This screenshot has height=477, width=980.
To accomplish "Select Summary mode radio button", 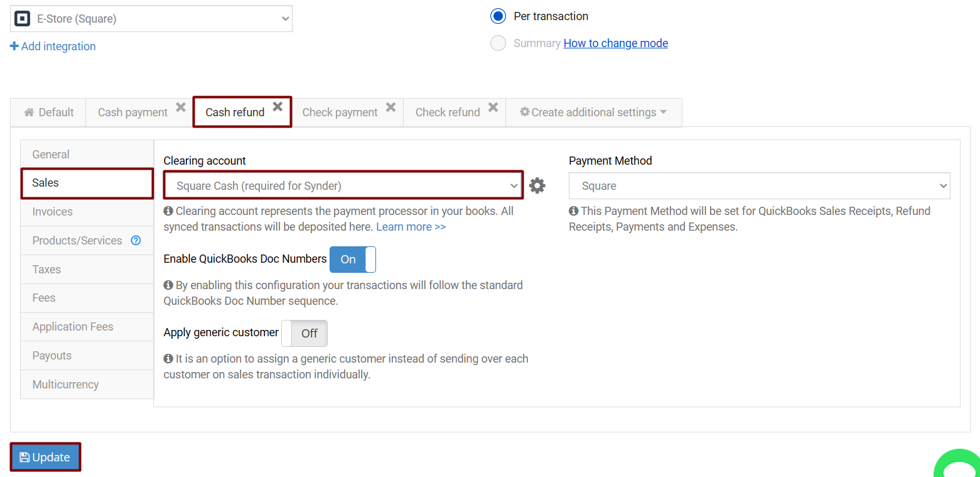I will pyautogui.click(x=498, y=43).
